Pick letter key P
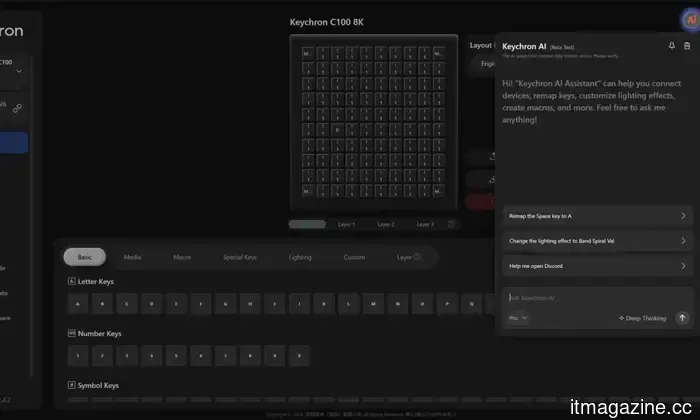 447,304
